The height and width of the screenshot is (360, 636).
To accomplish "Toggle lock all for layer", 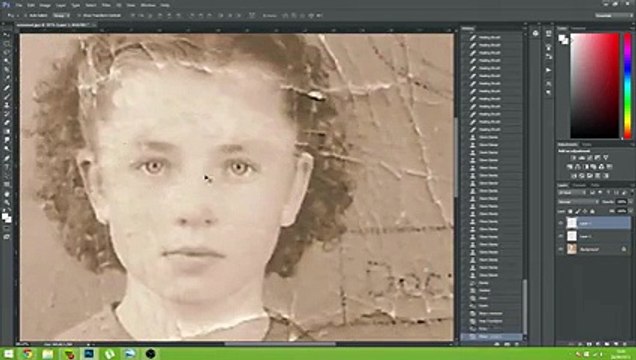I will tap(592, 211).
